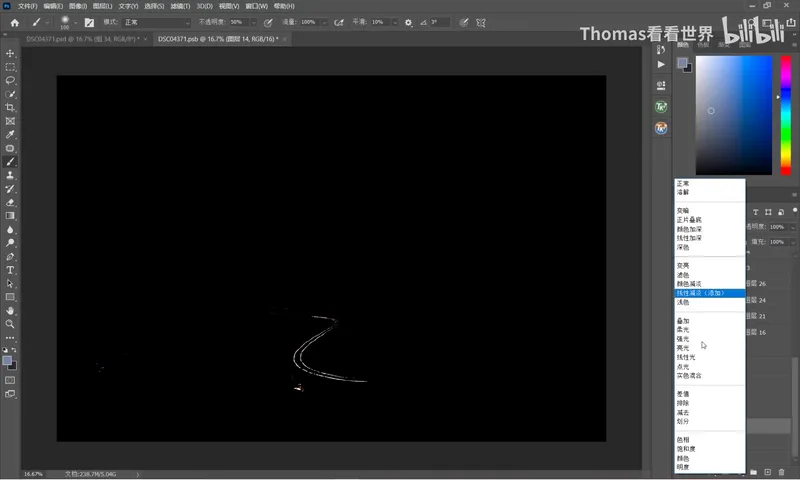Screen dimensions: 800x480
Task: Open the green TK panel icon
Action: click(661, 107)
